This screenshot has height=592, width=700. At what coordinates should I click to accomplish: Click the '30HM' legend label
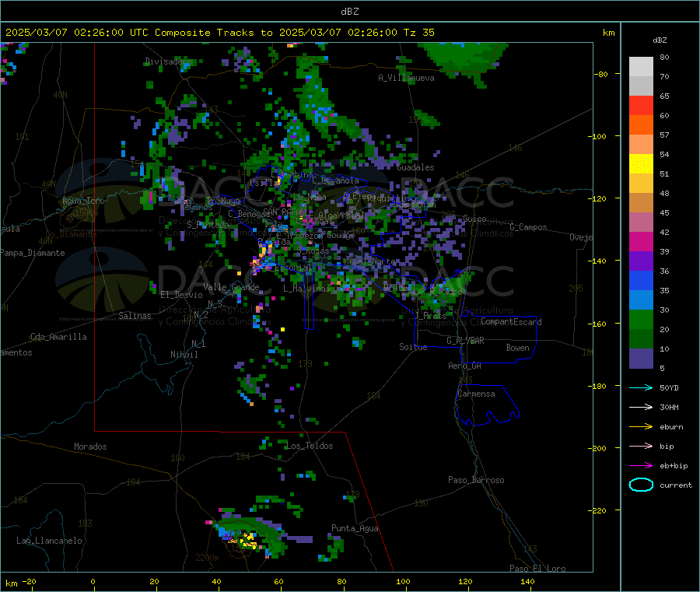[669, 407]
